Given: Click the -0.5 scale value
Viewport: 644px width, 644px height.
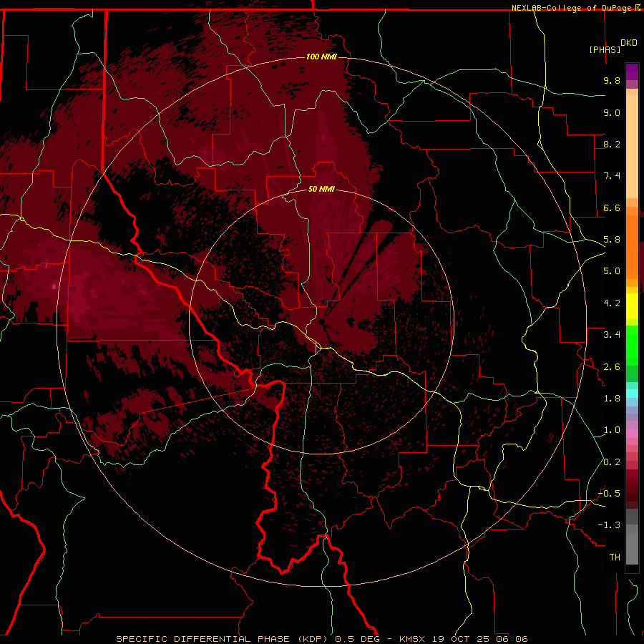Looking at the screenshot, I should click(609, 494).
